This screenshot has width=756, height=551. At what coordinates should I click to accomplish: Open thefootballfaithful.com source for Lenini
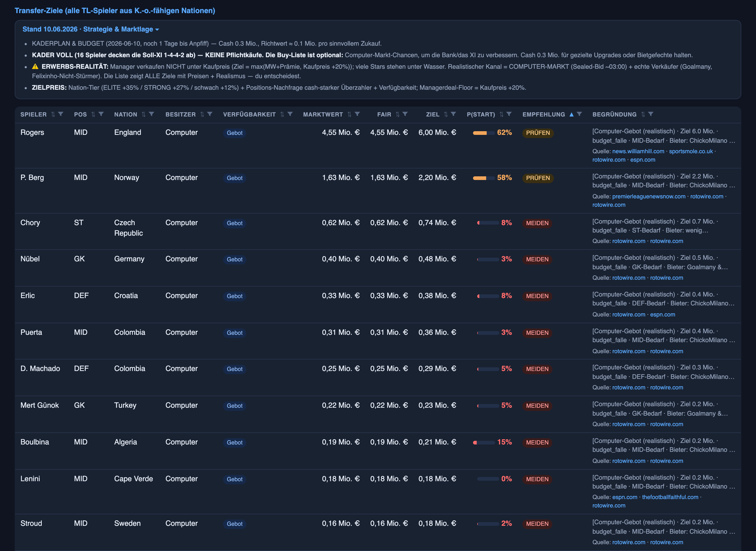coord(670,497)
